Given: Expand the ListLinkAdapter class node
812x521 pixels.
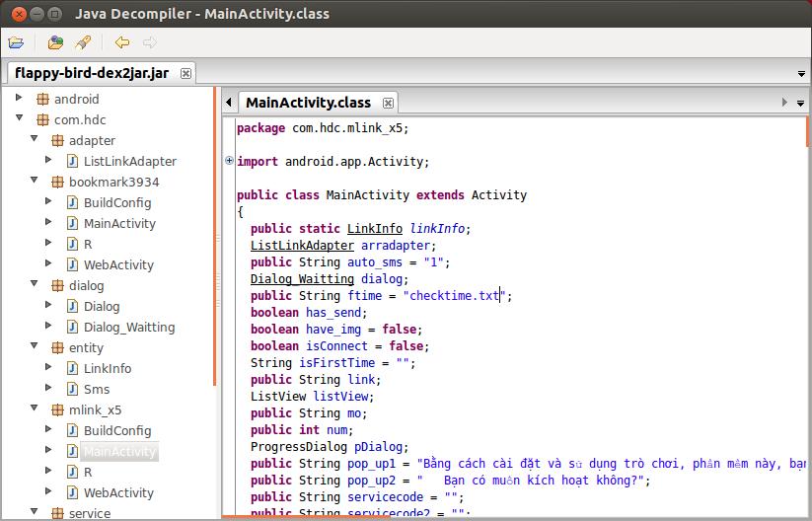Looking at the screenshot, I should [x=48, y=160].
